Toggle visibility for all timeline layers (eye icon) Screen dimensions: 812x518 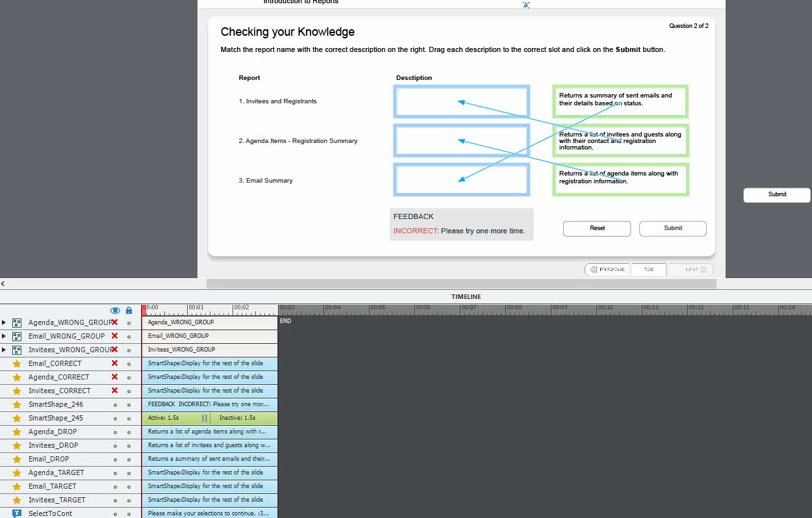click(115, 311)
